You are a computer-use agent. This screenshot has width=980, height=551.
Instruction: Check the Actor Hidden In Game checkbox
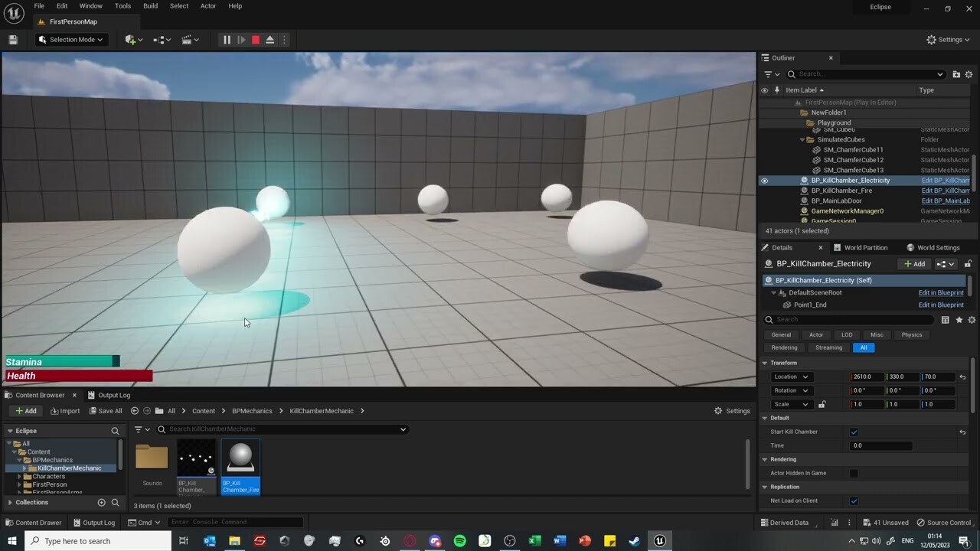pos(854,473)
